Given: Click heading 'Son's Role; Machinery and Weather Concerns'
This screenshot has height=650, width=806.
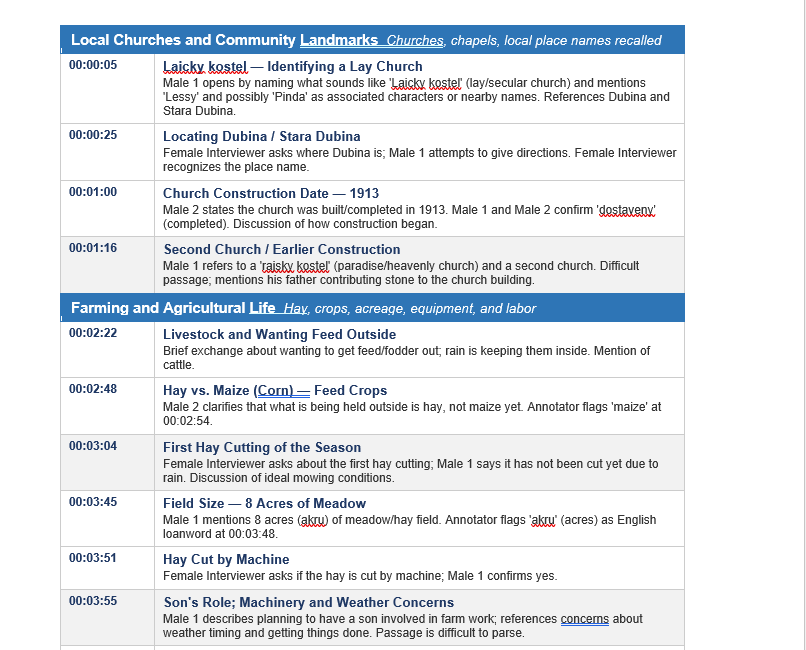Looking at the screenshot, I should [309, 603].
